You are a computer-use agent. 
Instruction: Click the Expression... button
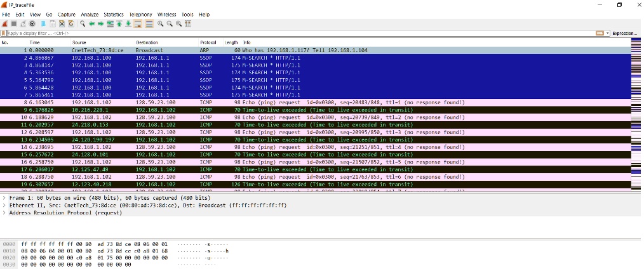point(626,33)
